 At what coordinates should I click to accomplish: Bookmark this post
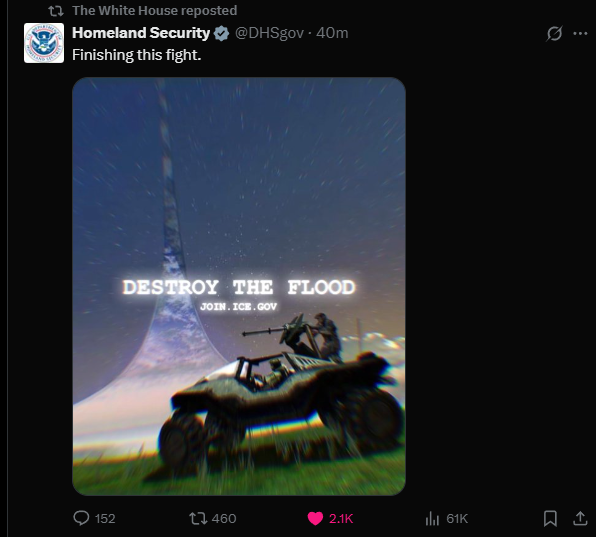pos(550,518)
